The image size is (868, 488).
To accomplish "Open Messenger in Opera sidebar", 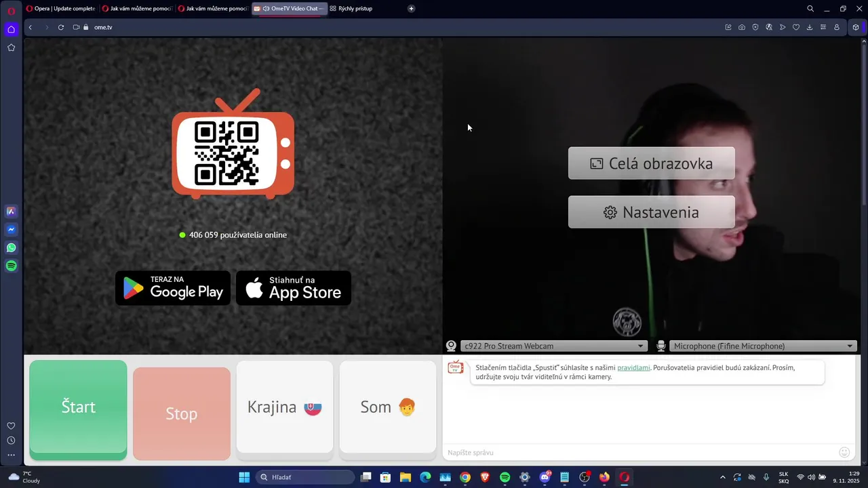I will pos(11,230).
